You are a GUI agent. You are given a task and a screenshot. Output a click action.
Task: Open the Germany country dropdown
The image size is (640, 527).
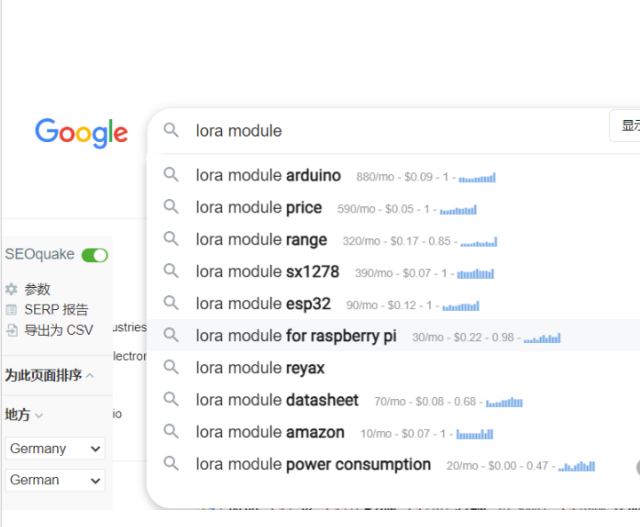coord(54,449)
